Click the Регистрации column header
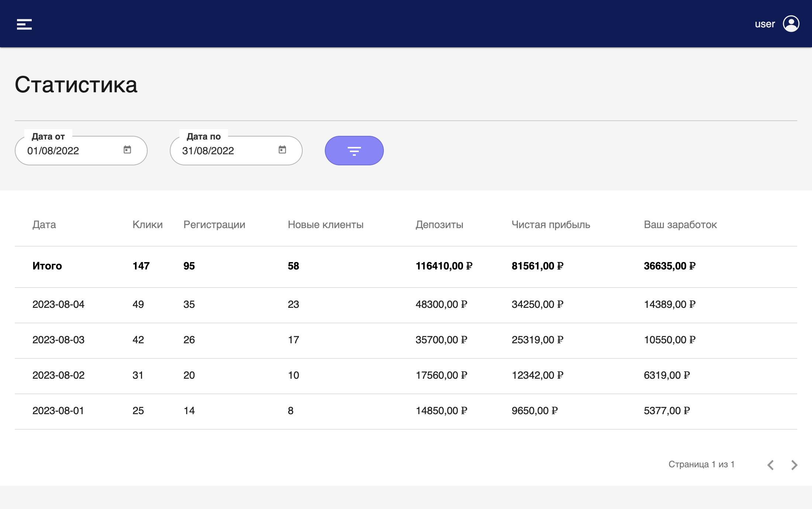The width and height of the screenshot is (812, 509). [x=214, y=225]
